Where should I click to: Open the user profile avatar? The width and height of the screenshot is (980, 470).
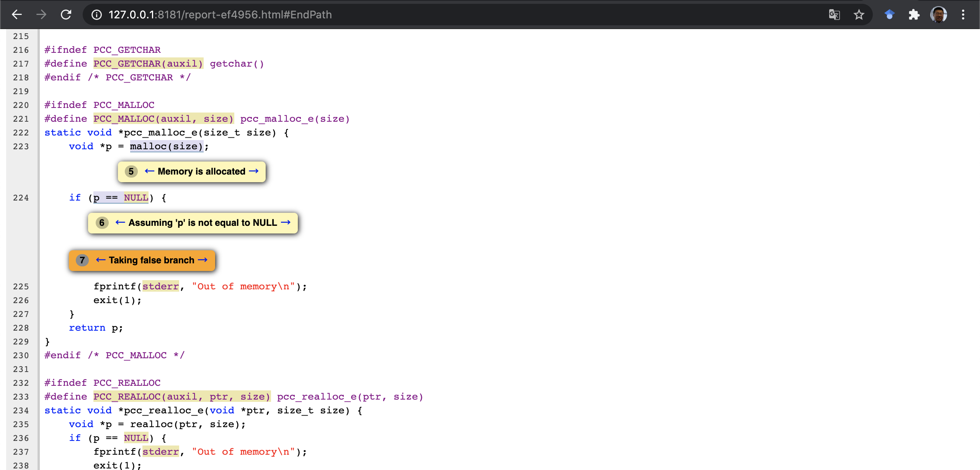(938, 15)
